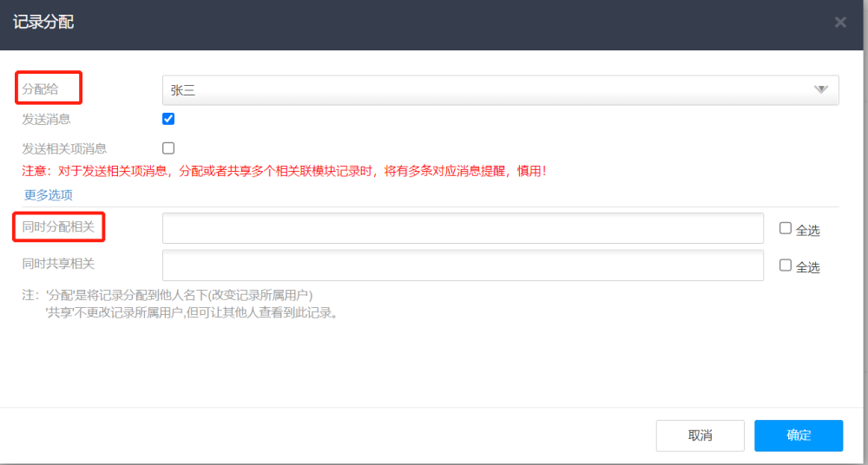
Task: Enable the 发送相关项消息 checkbox
Action: [x=168, y=147]
